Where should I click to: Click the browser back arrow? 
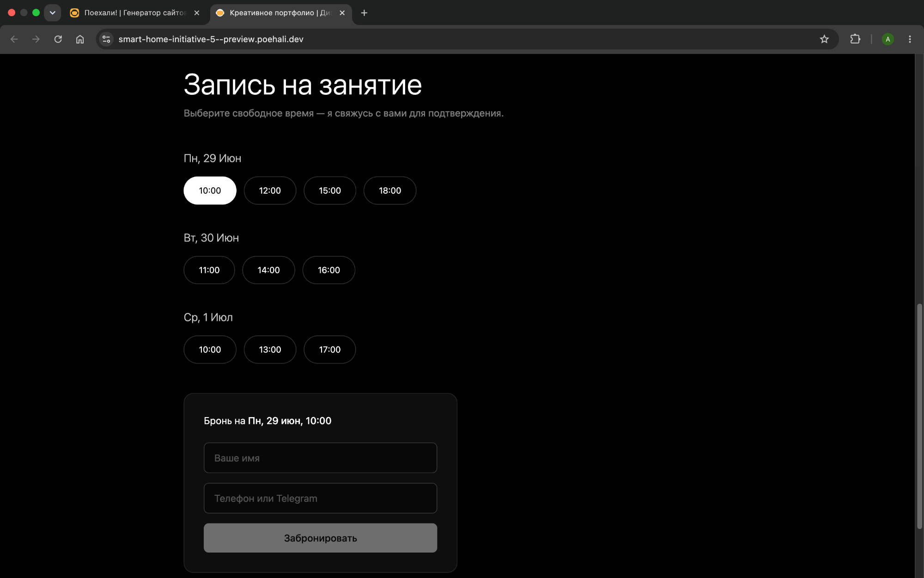pos(14,39)
